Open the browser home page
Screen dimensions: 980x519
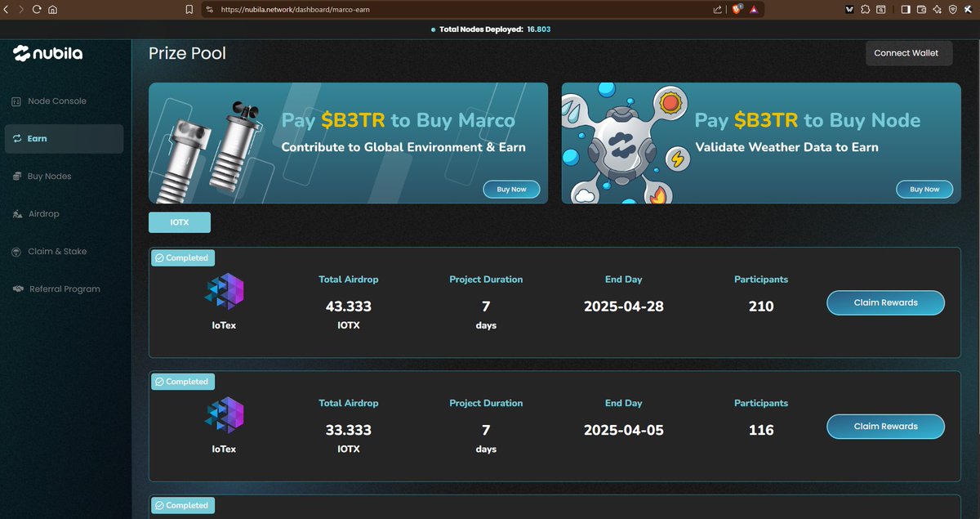(53, 10)
